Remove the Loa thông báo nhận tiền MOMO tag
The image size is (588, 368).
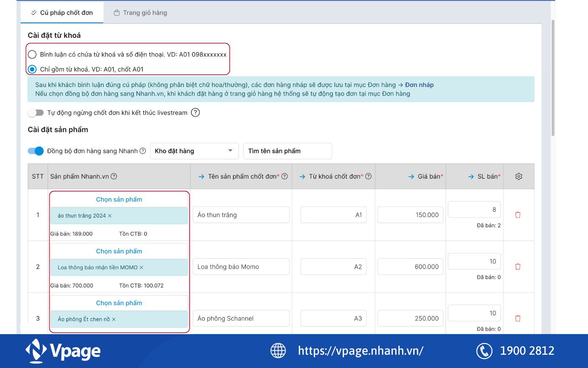[x=141, y=268]
